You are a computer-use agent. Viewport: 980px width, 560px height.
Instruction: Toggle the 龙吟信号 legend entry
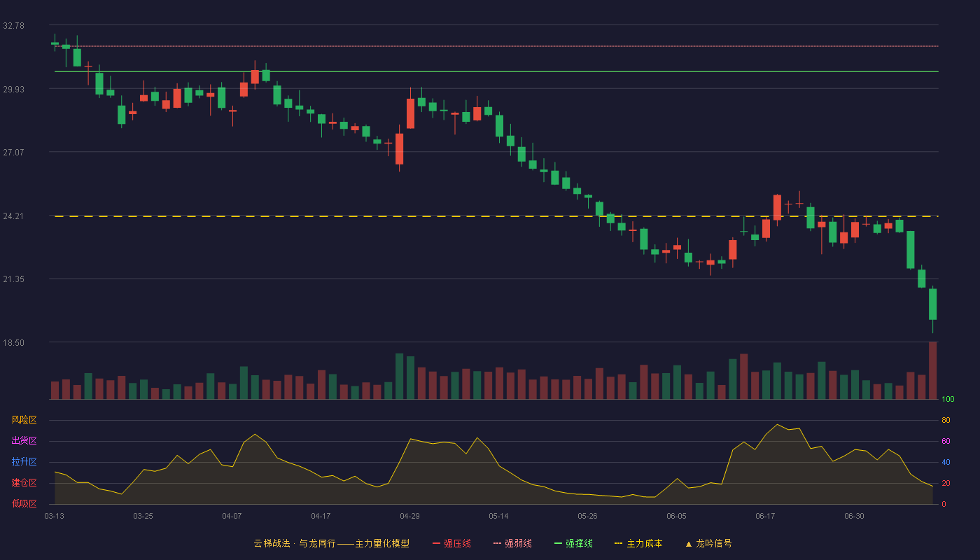click(x=708, y=543)
